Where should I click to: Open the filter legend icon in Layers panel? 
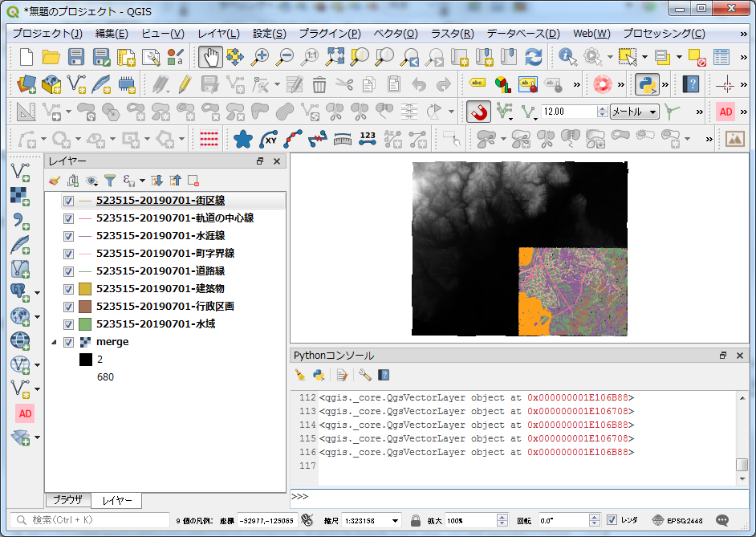click(109, 180)
